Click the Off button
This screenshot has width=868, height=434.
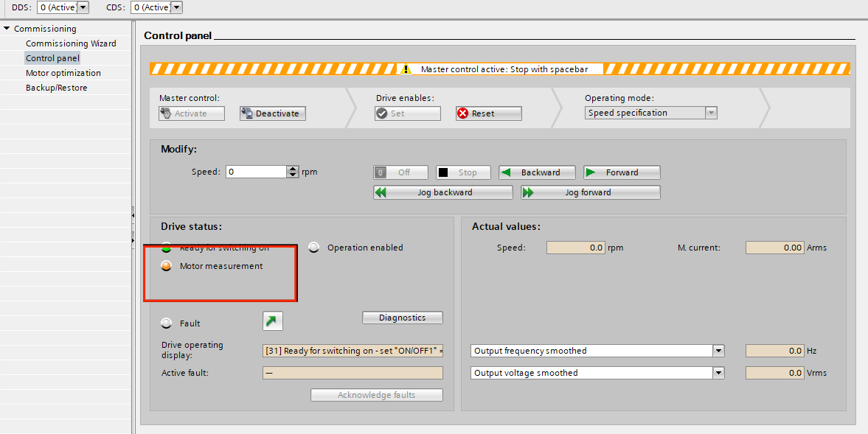pyautogui.click(x=400, y=172)
